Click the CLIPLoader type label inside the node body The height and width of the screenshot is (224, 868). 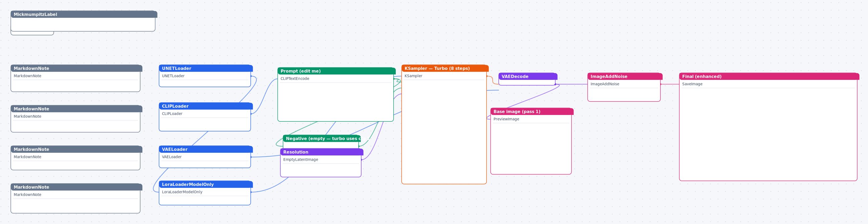coord(172,114)
